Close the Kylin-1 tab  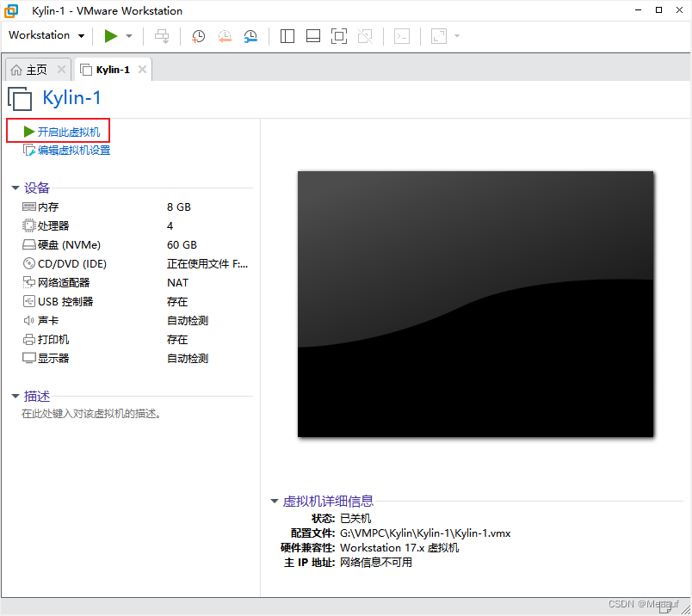[142, 70]
